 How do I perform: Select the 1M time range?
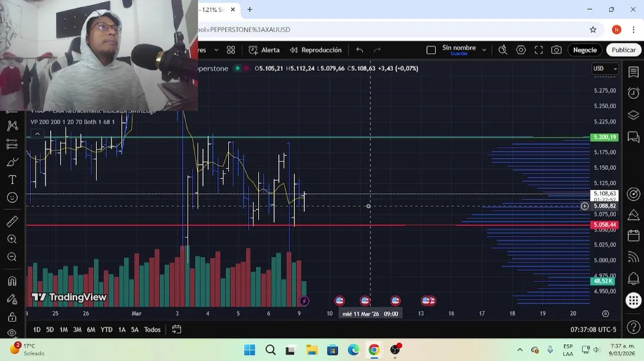pyautogui.click(x=63, y=329)
